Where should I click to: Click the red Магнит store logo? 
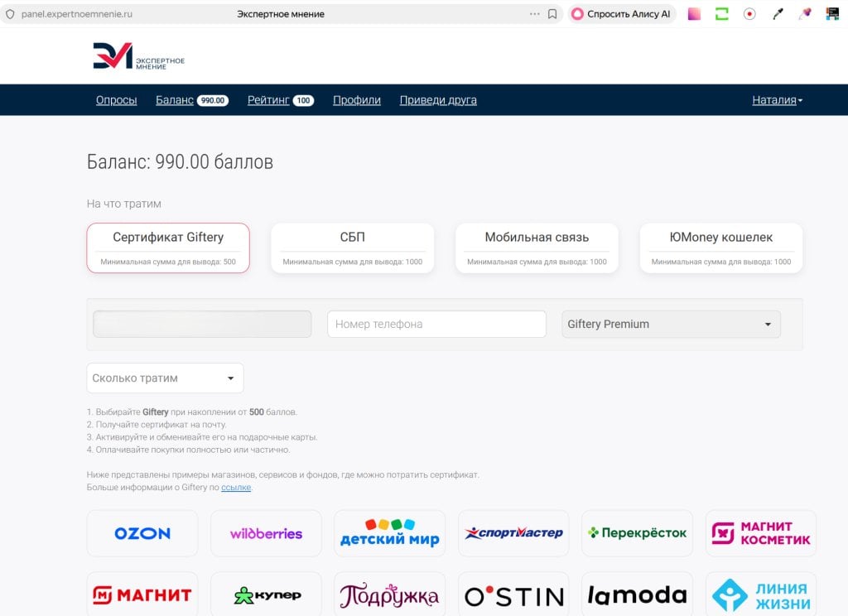tap(142, 594)
